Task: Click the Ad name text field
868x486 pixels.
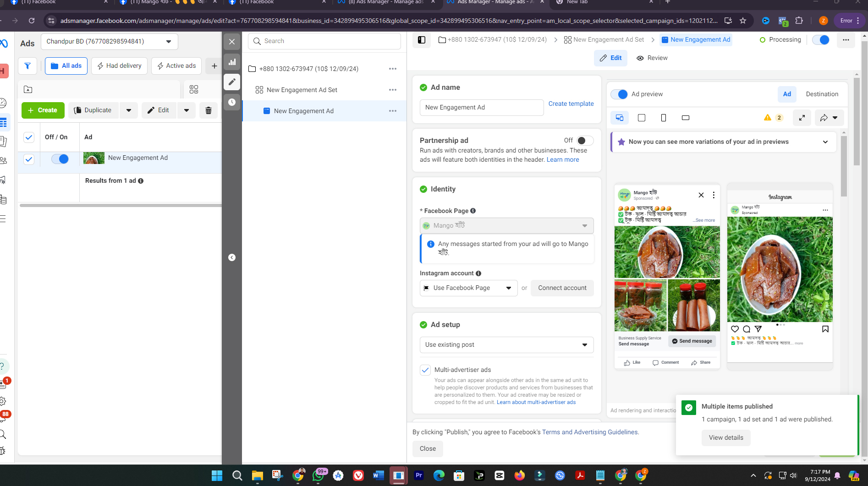Action: (482, 108)
